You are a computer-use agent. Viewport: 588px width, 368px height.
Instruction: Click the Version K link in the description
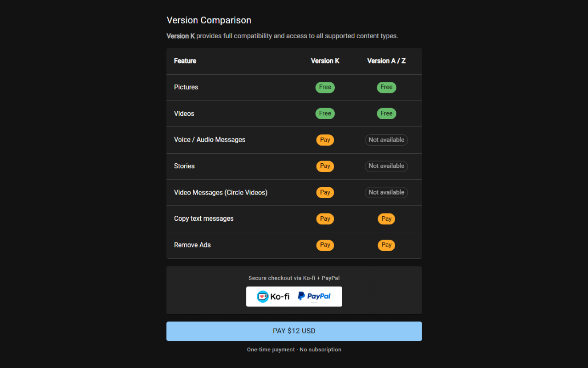coord(181,35)
